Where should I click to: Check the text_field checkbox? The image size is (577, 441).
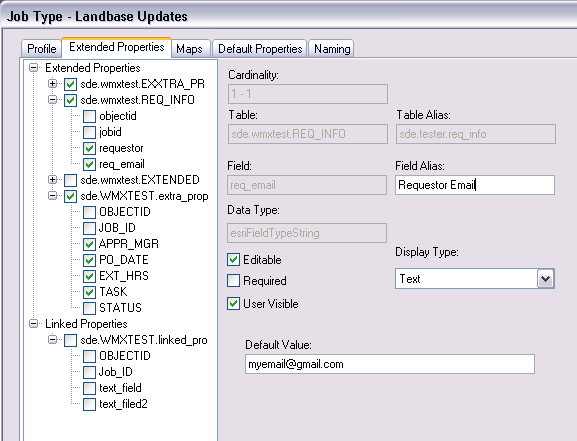(x=89, y=388)
